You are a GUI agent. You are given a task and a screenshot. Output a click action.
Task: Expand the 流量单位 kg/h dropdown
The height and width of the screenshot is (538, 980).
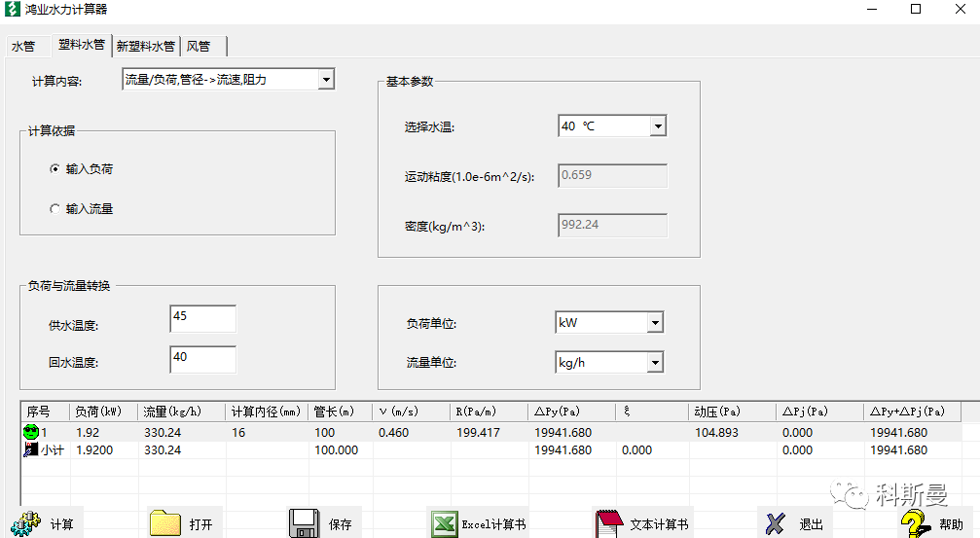coord(655,363)
